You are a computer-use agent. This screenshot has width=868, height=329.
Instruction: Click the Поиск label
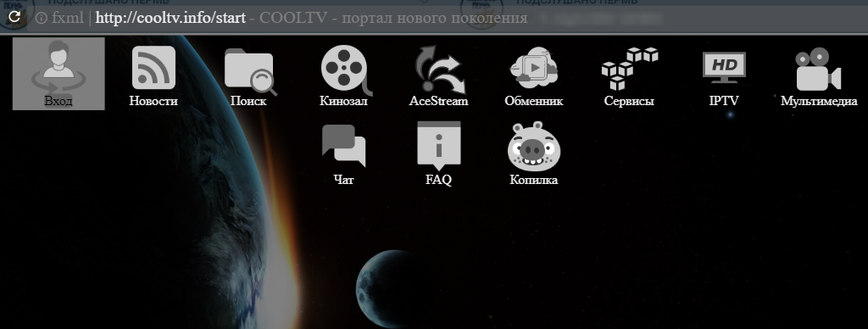click(248, 101)
